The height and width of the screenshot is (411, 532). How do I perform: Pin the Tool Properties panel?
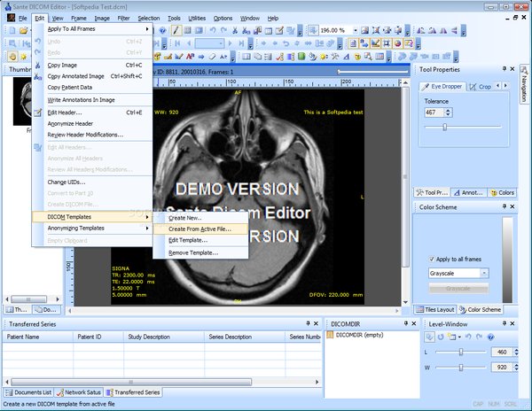tap(503, 69)
